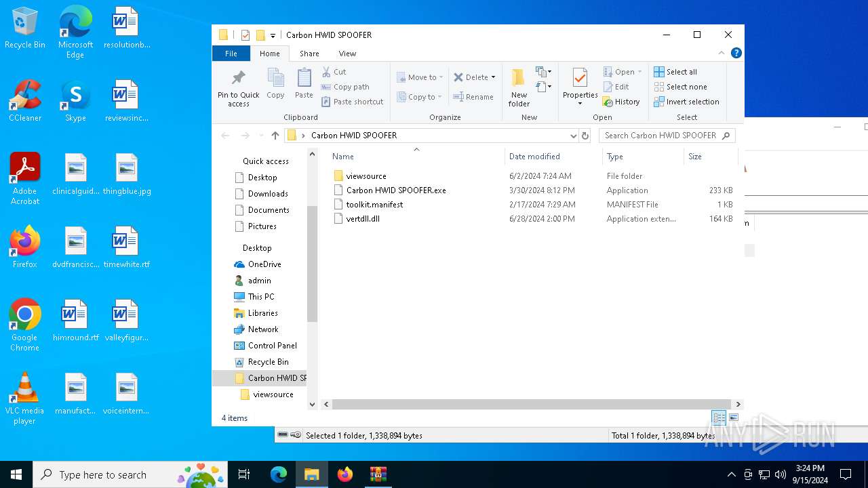The width and height of the screenshot is (868, 488).
Task: Click taskbar search box
Action: click(x=131, y=474)
